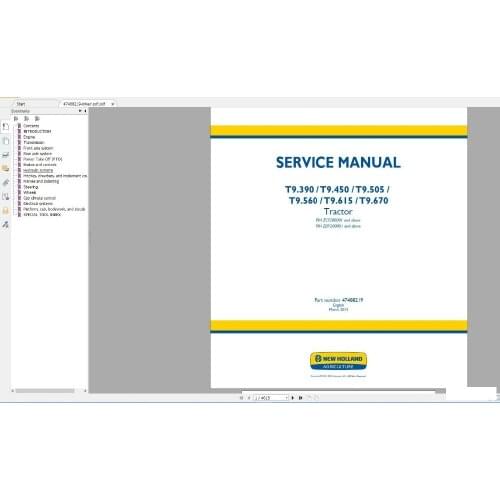Open the Platform, cab, bodywork and decals bookmark
The image size is (500, 500).
tap(54, 209)
